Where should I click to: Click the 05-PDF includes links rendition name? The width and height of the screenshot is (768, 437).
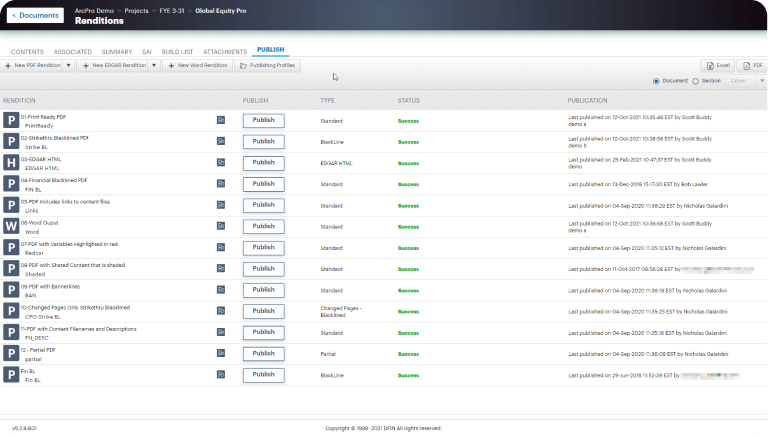(65, 202)
